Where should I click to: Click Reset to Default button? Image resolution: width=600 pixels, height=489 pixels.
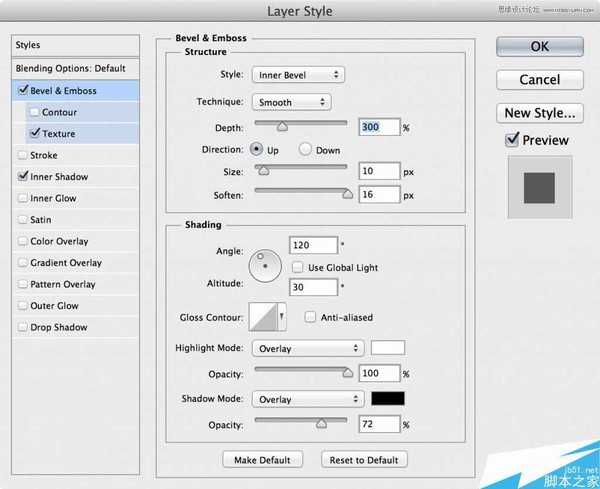click(364, 460)
